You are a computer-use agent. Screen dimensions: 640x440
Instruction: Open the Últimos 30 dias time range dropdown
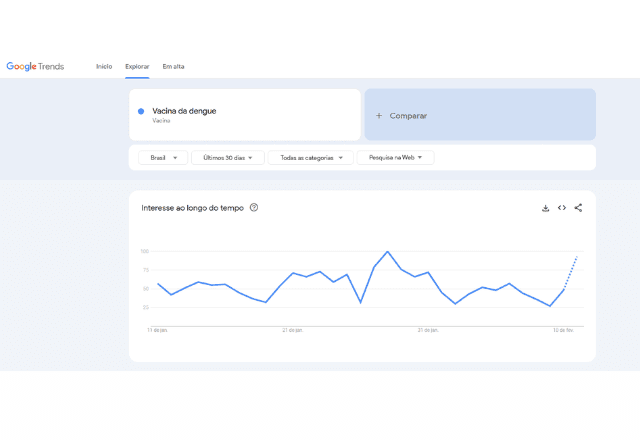click(228, 158)
